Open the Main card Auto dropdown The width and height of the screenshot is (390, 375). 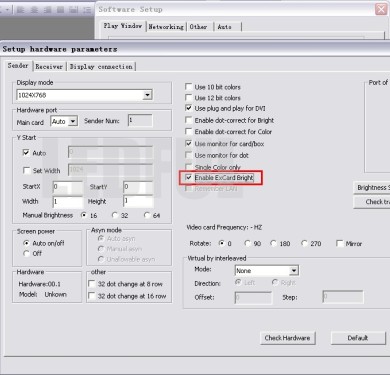point(73,121)
